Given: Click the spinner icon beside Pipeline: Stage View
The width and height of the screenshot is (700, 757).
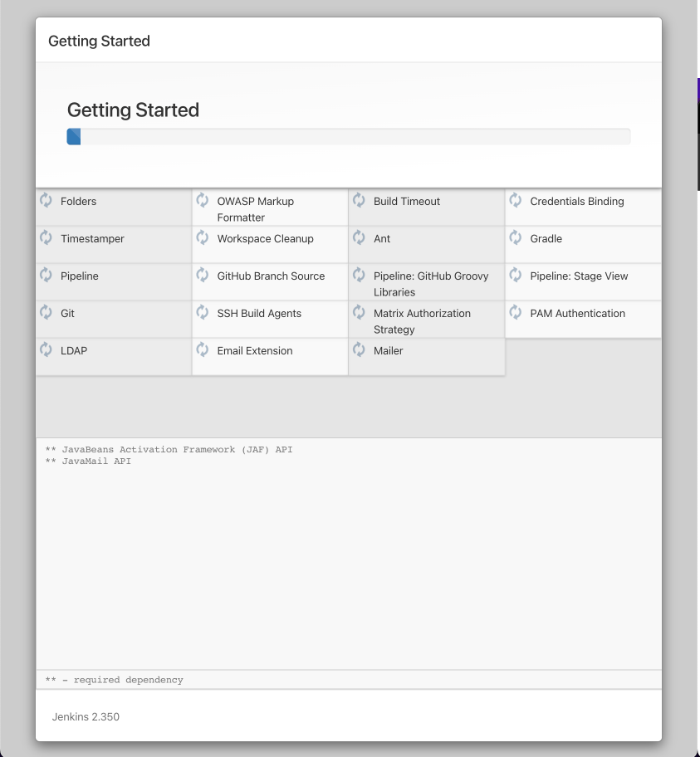Looking at the screenshot, I should click(x=516, y=275).
